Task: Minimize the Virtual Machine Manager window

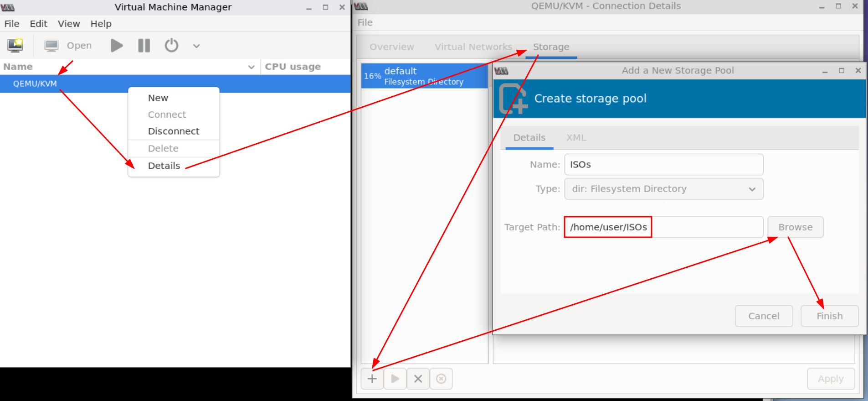Action: coord(309,8)
